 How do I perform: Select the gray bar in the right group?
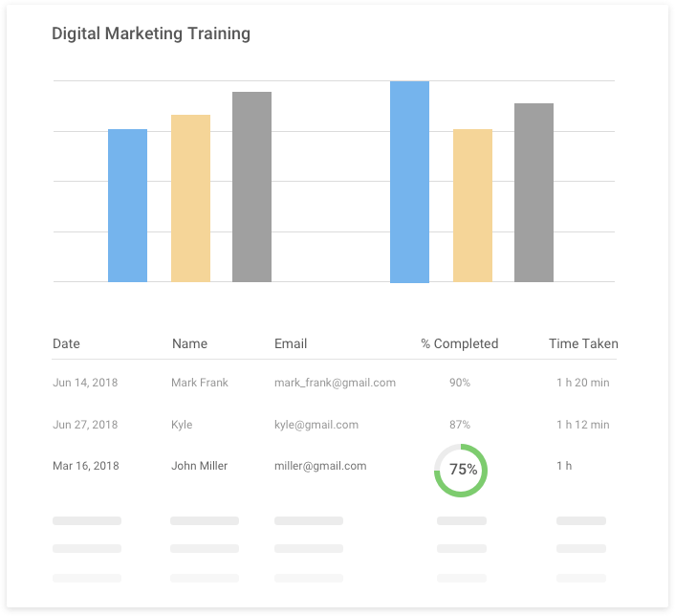click(x=533, y=192)
